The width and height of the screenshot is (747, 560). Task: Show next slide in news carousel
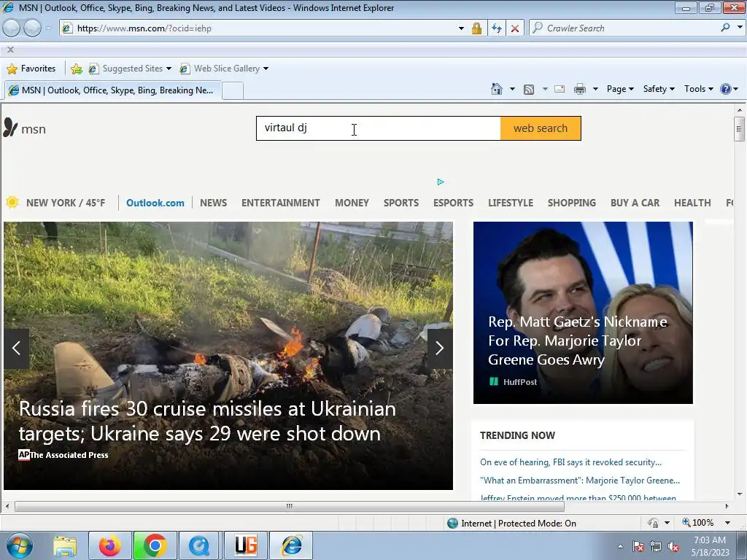(440, 348)
